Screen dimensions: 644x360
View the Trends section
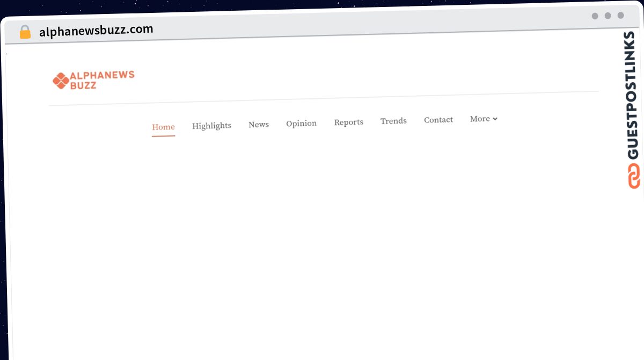(x=393, y=121)
